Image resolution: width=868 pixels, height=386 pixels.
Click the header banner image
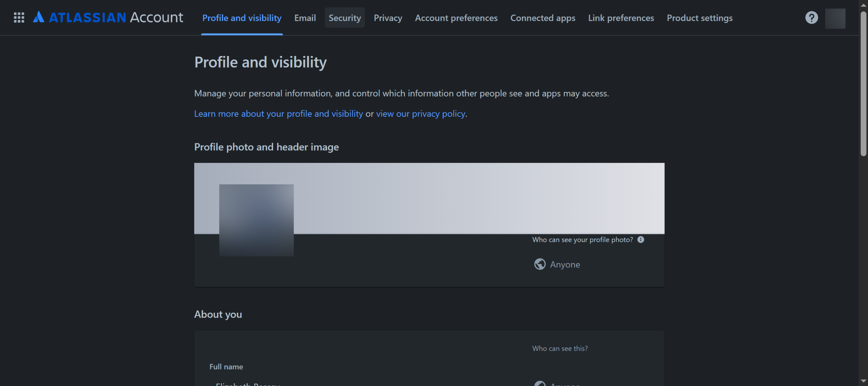click(475, 198)
